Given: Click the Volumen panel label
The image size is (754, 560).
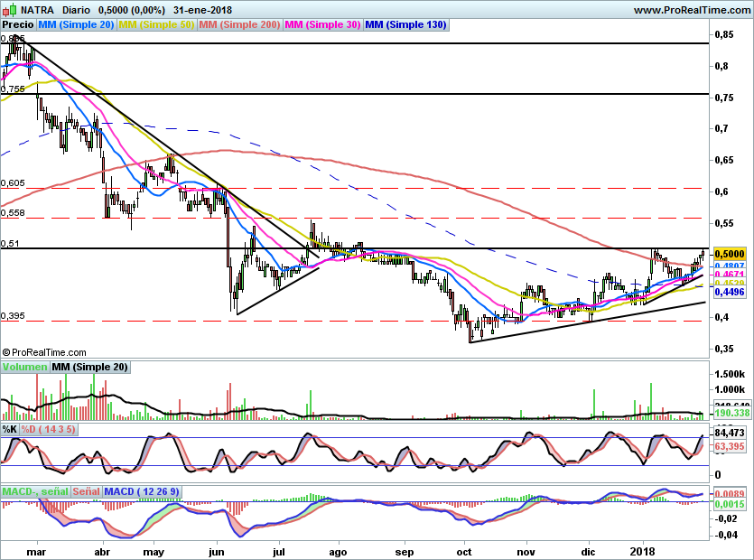Looking at the screenshot, I should click(24, 368).
